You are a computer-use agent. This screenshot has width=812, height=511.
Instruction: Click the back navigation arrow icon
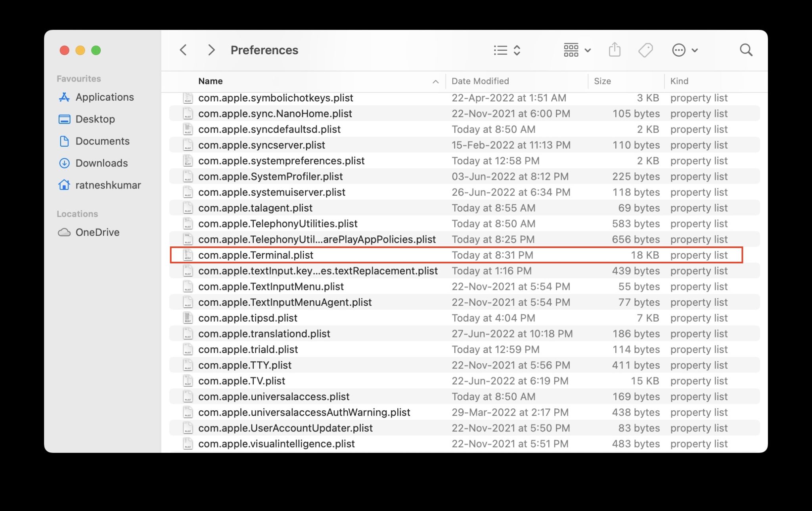click(183, 50)
